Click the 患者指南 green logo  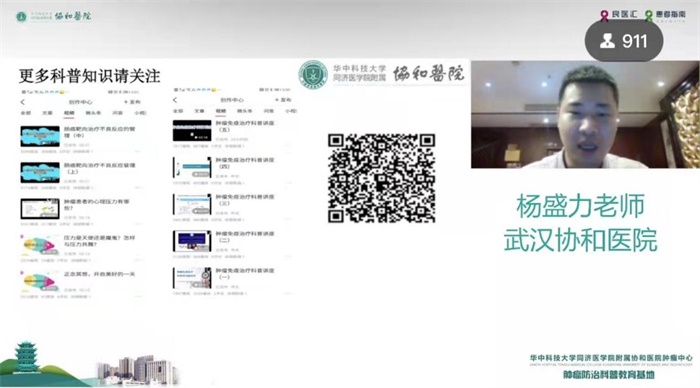coord(665,16)
